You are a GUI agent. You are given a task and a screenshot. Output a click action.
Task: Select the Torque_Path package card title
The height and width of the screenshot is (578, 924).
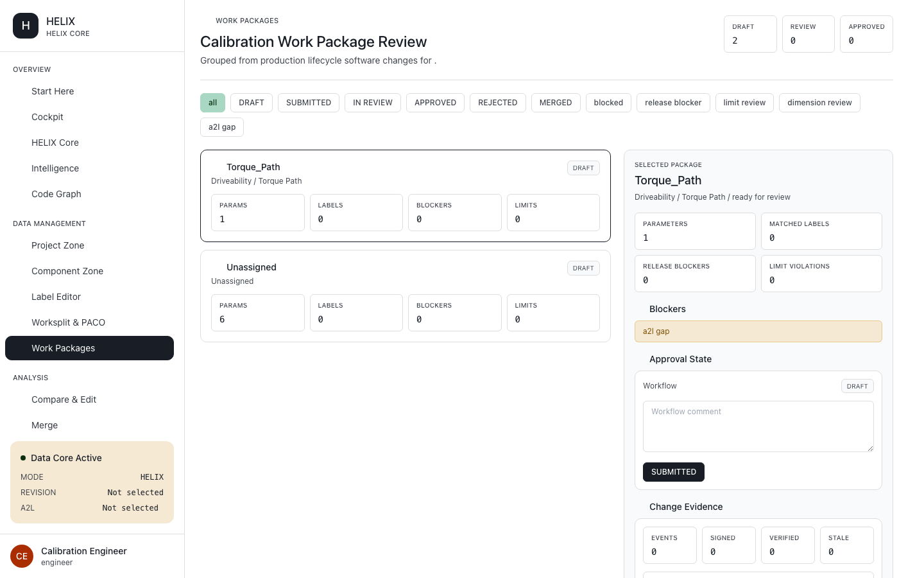[x=253, y=167]
